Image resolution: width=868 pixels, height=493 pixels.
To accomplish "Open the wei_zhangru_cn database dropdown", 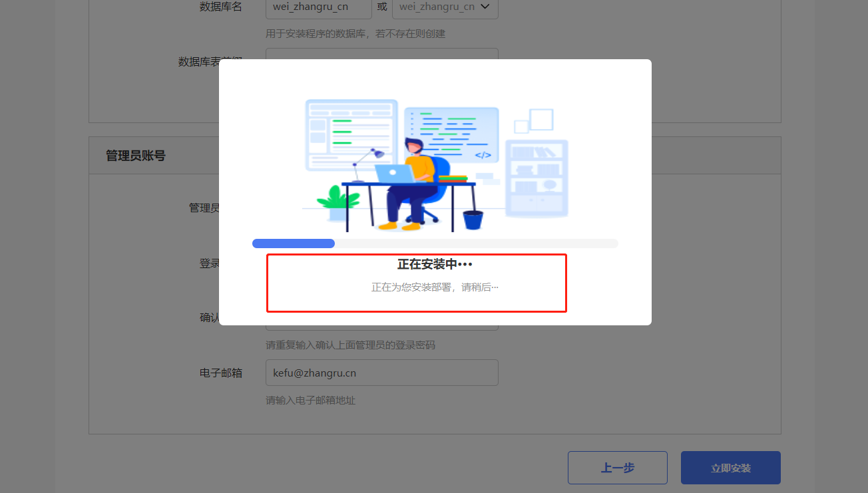I will [x=445, y=7].
